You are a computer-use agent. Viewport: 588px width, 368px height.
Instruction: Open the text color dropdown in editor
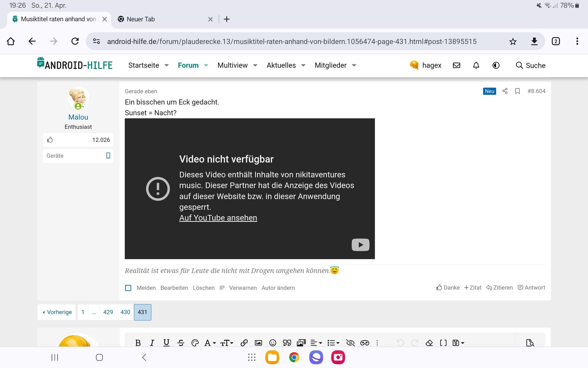[x=210, y=343]
